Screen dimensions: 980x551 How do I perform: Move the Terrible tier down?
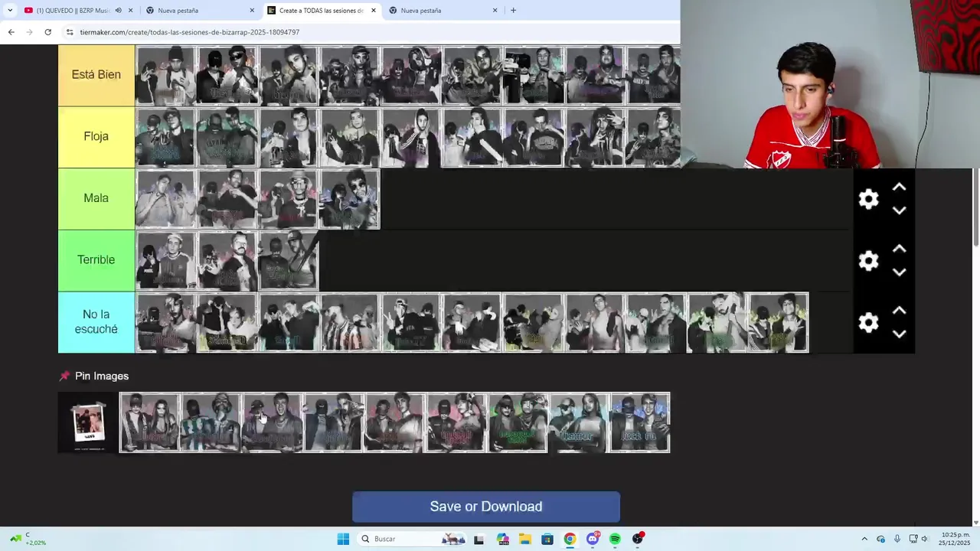(x=900, y=272)
